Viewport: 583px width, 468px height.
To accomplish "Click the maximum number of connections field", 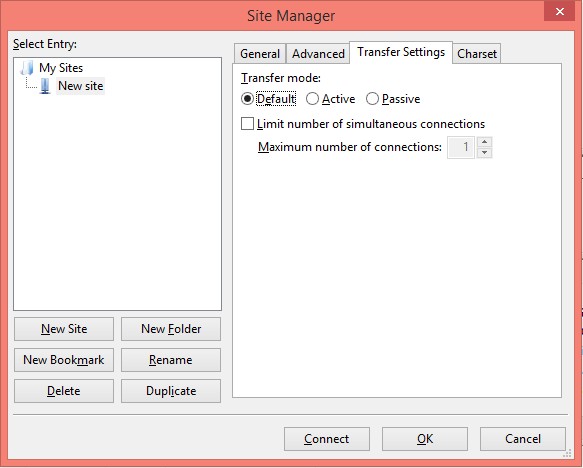I will tap(461, 148).
